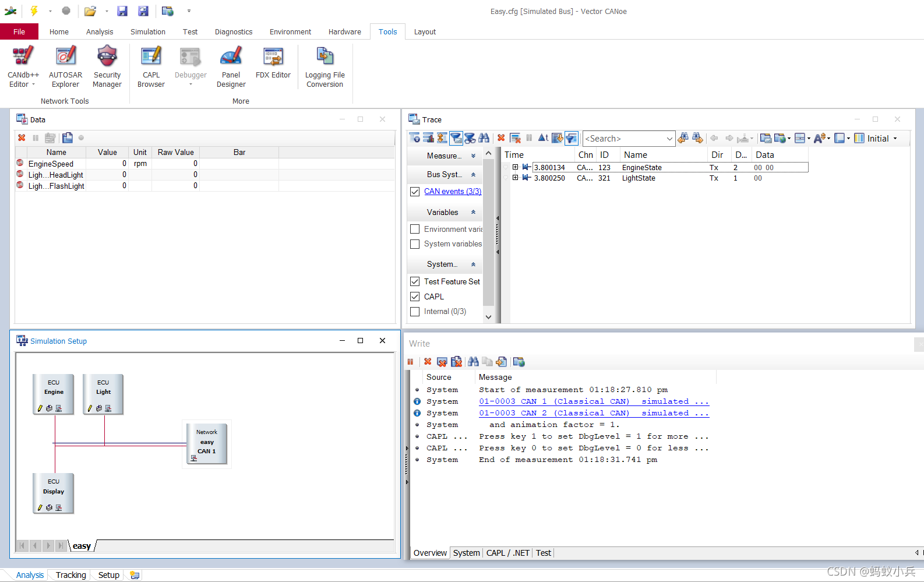Switch to the Simulation ribbon tab
Screen dimensions: 924x582
[x=148, y=31]
